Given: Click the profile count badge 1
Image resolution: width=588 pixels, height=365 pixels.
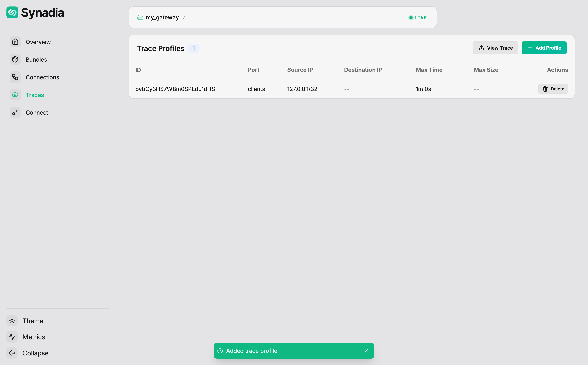Looking at the screenshot, I should tap(193, 49).
